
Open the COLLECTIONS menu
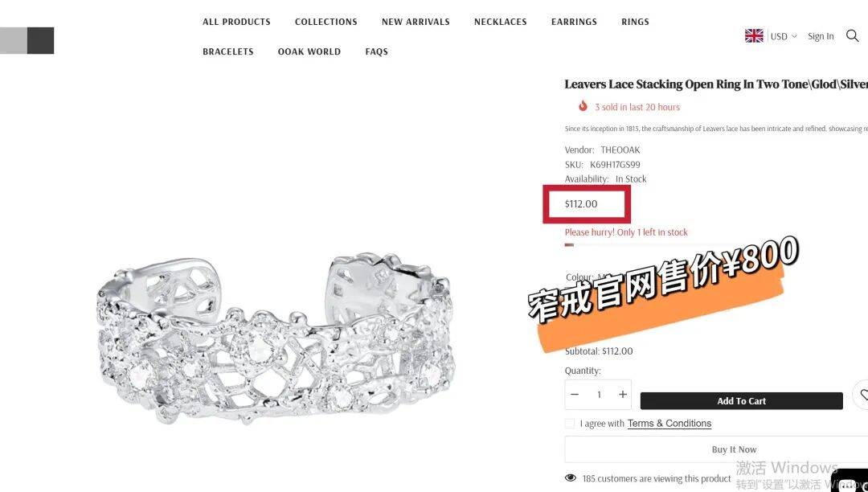(326, 22)
